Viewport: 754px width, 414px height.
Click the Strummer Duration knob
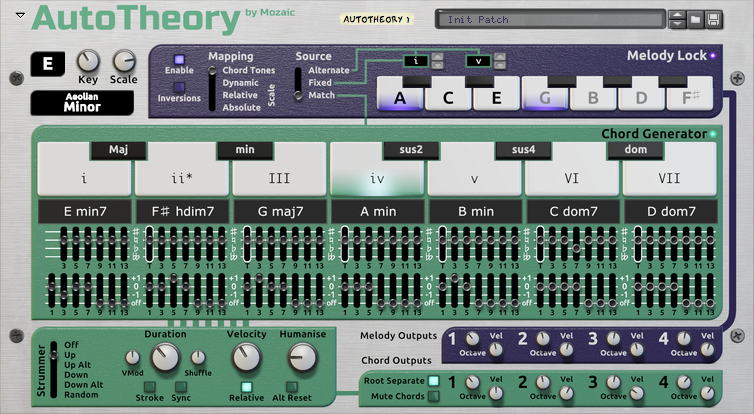(165, 358)
